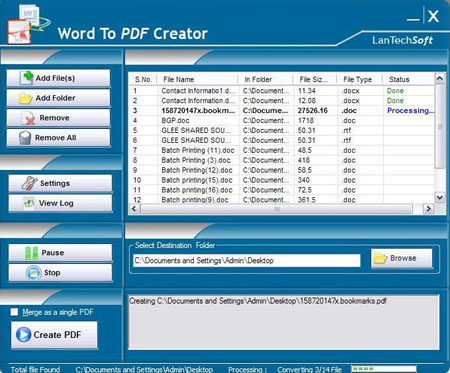
Task: Click the wrench tools icon on Settings
Action: click(x=30, y=183)
